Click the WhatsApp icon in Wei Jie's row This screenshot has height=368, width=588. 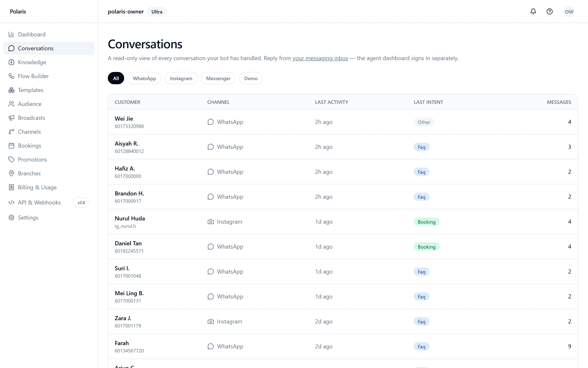pyautogui.click(x=210, y=122)
